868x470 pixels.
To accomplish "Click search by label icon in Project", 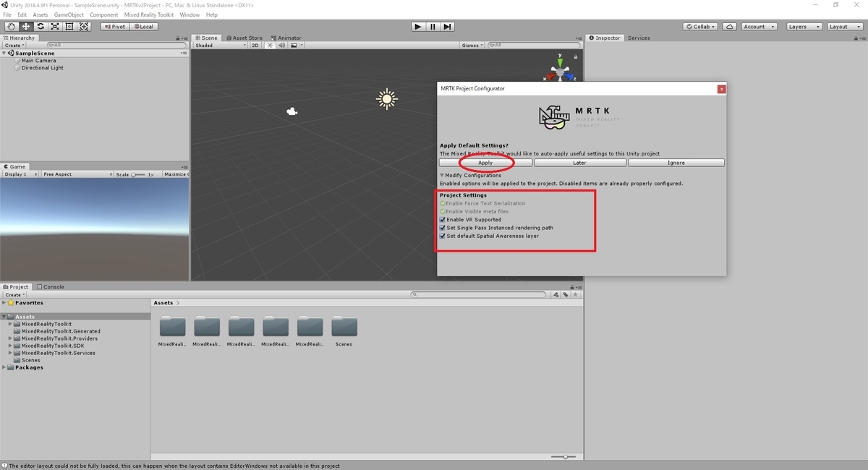I will point(566,295).
